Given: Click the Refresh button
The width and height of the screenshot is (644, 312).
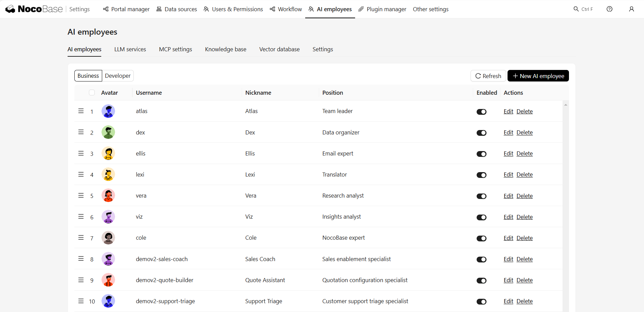Looking at the screenshot, I should (488, 76).
